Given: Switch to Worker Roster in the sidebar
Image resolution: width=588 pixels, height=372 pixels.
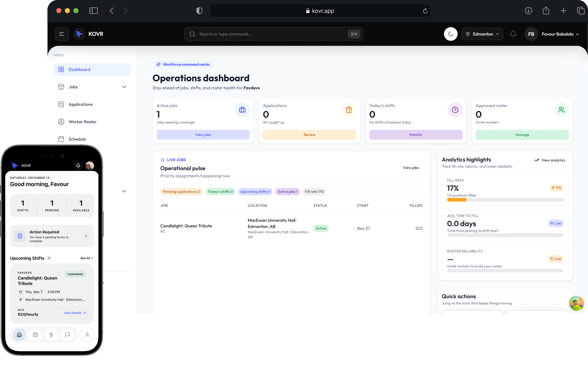Looking at the screenshot, I should [82, 122].
